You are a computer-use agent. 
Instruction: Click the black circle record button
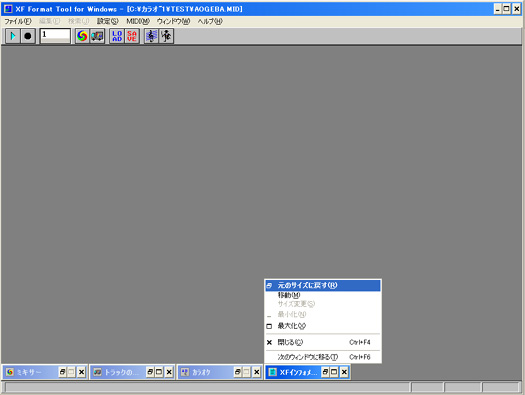[x=28, y=36]
